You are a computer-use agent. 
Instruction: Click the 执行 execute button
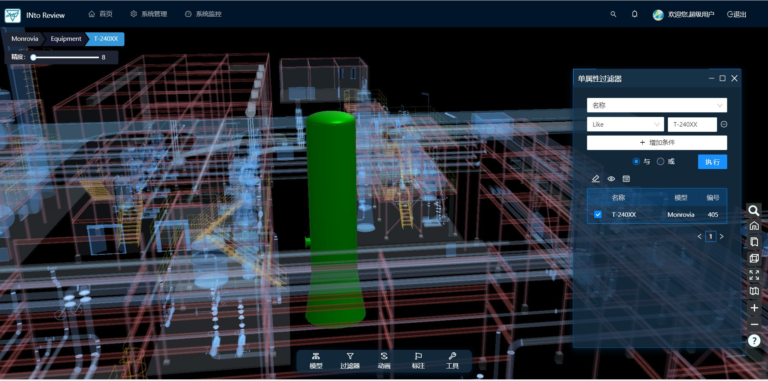click(x=712, y=162)
